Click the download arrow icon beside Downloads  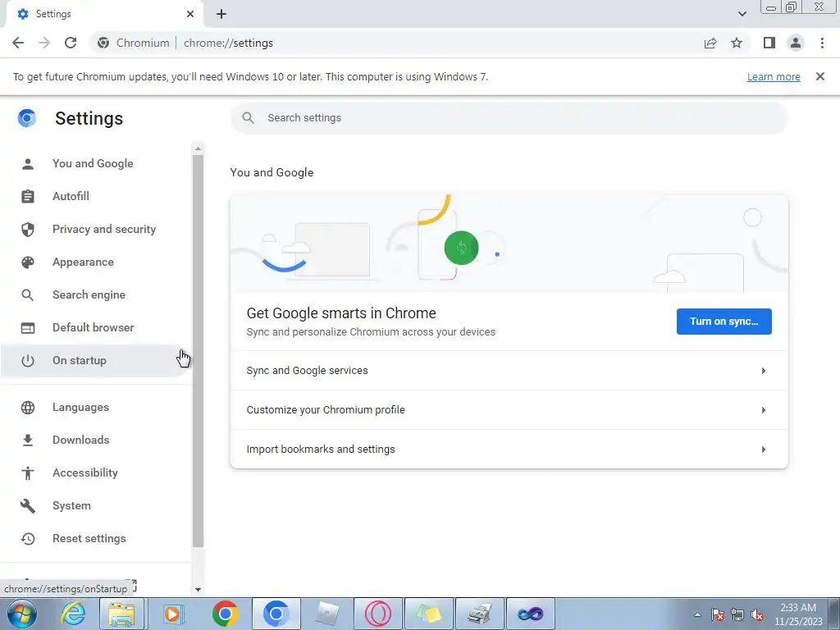click(x=28, y=440)
